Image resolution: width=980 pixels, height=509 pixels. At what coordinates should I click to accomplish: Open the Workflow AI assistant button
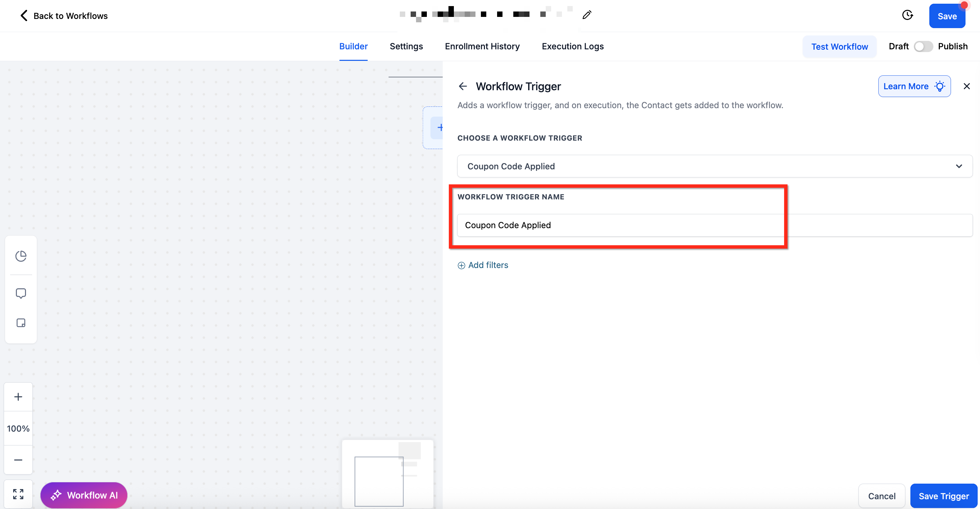pyautogui.click(x=84, y=495)
